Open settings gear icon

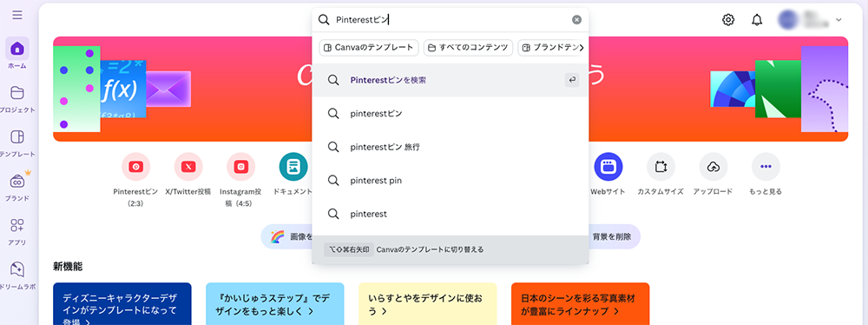tap(728, 20)
